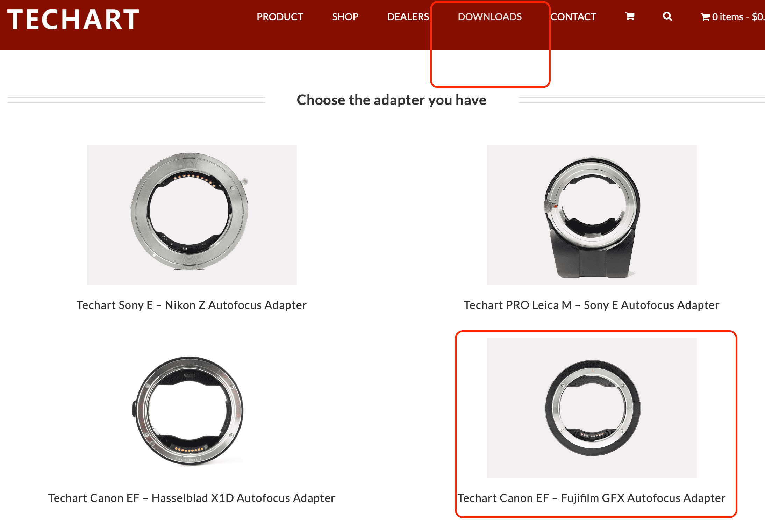Click the CONTACT menu tab
Image resolution: width=765 pixels, height=532 pixels.
(574, 17)
